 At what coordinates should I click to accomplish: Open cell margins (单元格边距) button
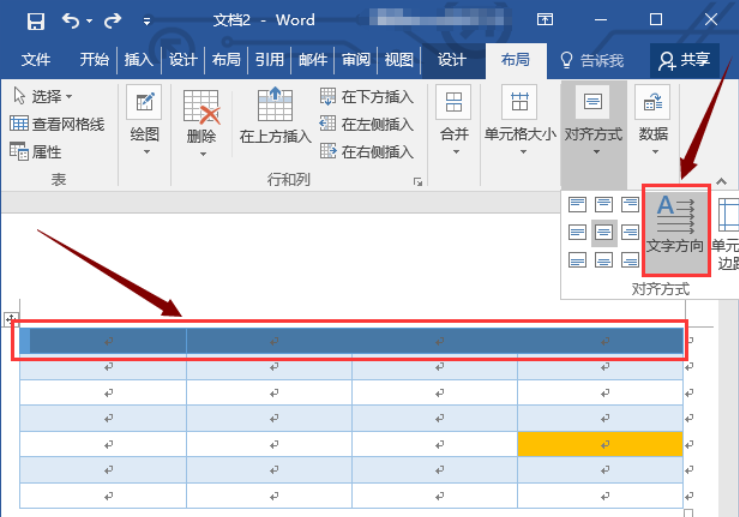coord(726,233)
